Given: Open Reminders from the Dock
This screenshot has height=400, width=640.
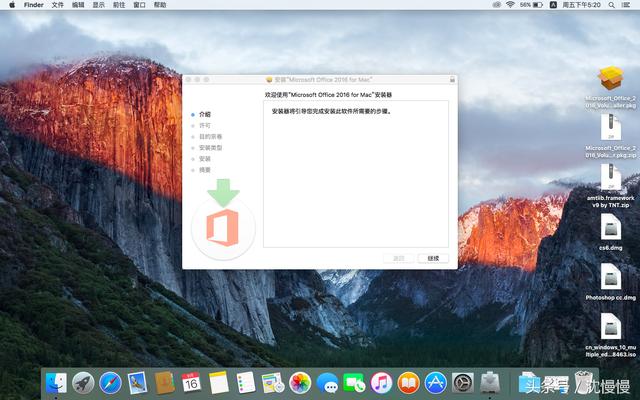Looking at the screenshot, I should (246, 383).
